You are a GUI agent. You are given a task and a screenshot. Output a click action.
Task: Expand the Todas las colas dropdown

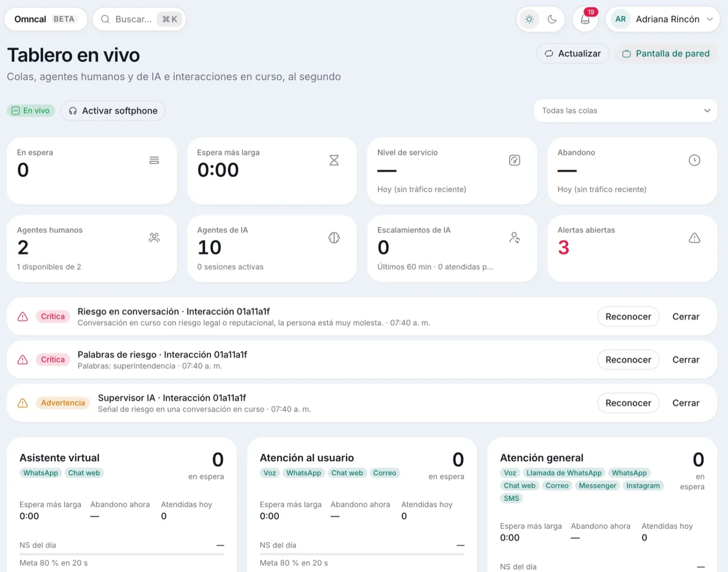(626, 110)
